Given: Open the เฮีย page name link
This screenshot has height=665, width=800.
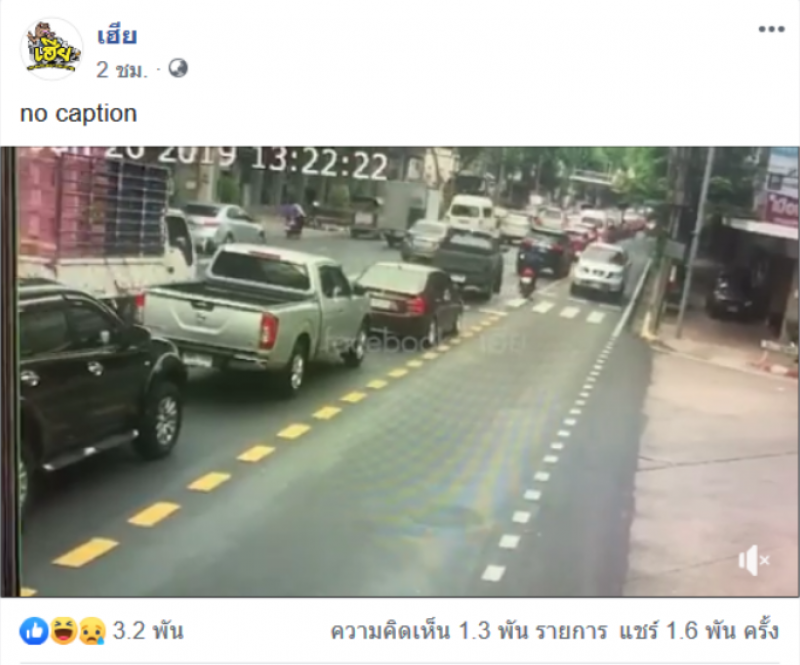Looking at the screenshot, I should click(x=117, y=36).
